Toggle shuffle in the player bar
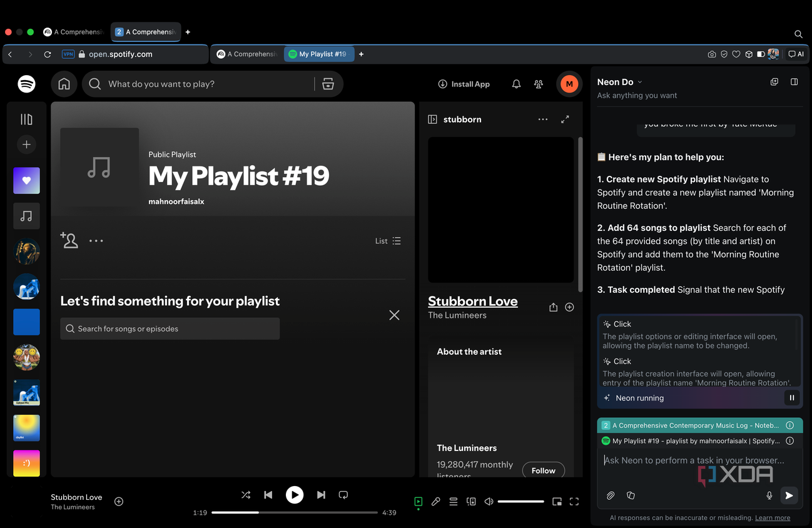The width and height of the screenshot is (812, 528). 246,495
